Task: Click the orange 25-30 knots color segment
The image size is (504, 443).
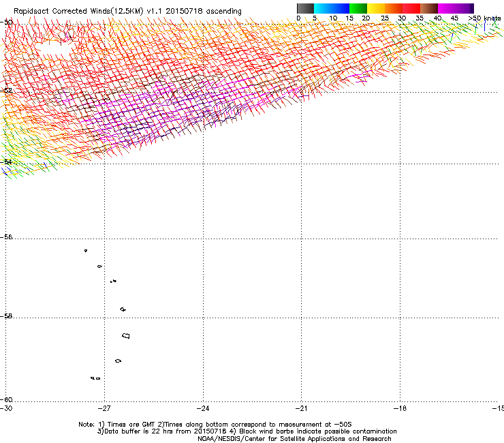Action: point(394,8)
